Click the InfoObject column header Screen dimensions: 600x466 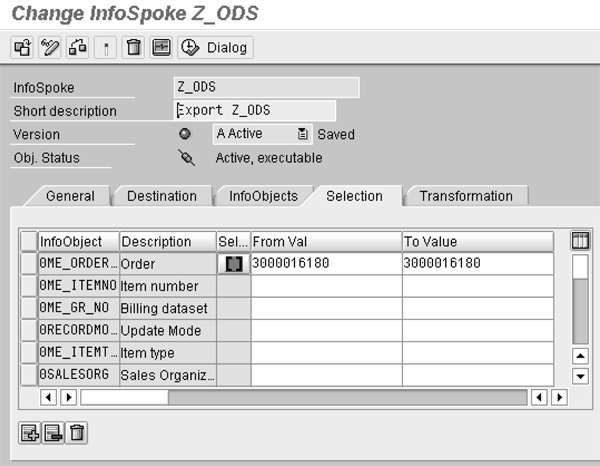(78, 242)
